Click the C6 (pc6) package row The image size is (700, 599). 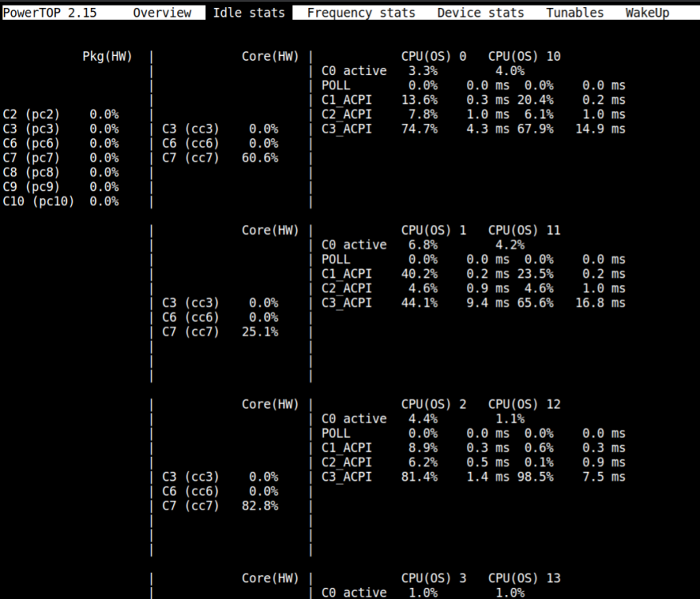(61, 144)
